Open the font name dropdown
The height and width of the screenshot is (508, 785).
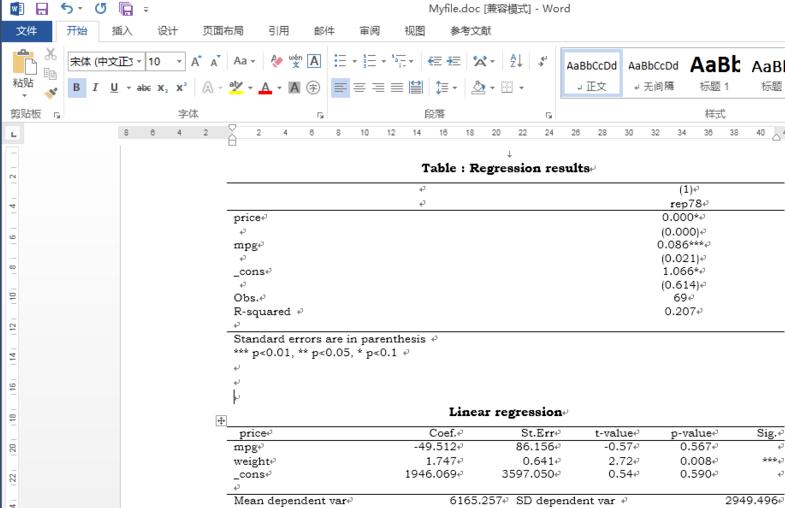pyautogui.click(x=139, y=62)
